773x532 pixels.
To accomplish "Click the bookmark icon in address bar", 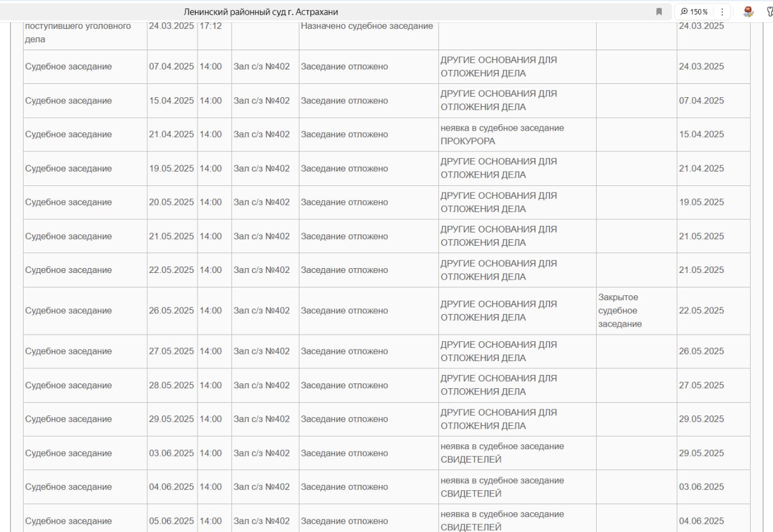I will 659,11.
